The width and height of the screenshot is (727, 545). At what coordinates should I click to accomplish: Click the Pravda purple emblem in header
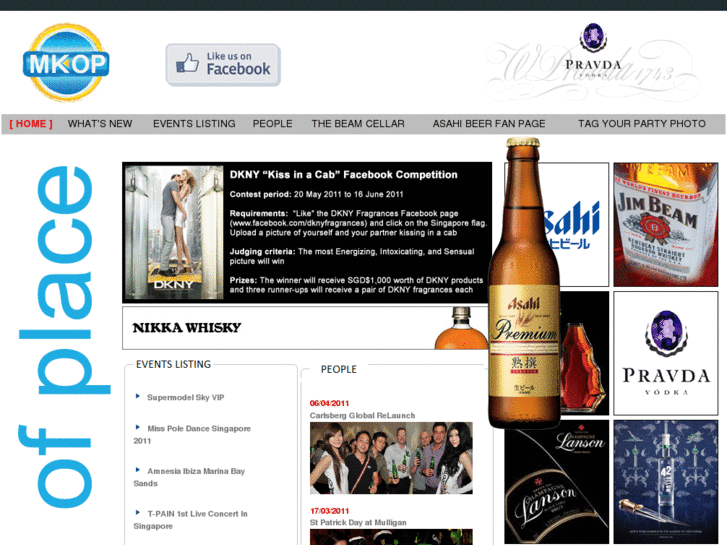pyautogui.click(x=593, y=37)
